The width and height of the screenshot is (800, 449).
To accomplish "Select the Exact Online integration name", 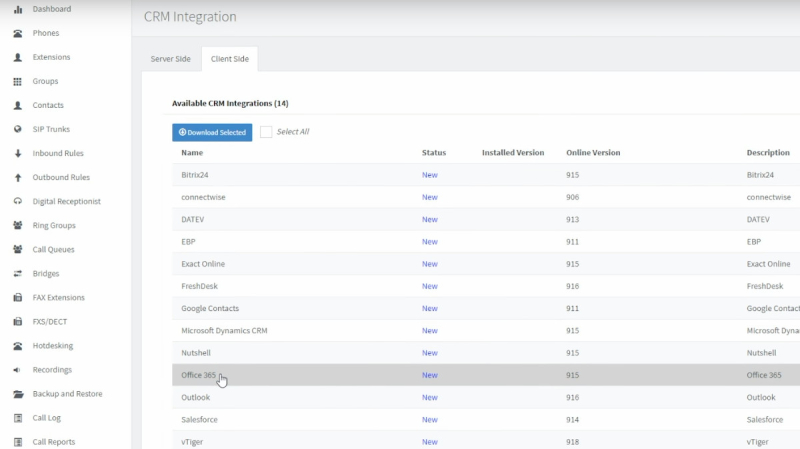I will click(x=203, y=264).
